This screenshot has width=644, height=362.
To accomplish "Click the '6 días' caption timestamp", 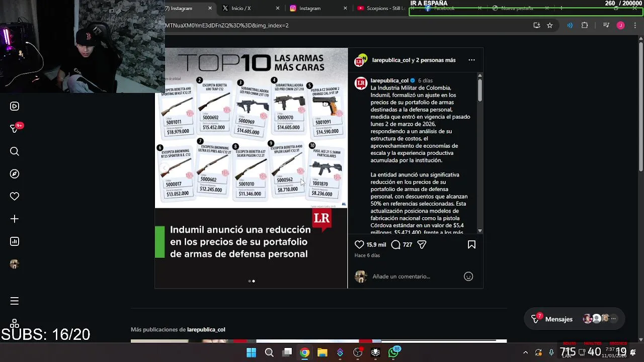I will coord(425,80).
